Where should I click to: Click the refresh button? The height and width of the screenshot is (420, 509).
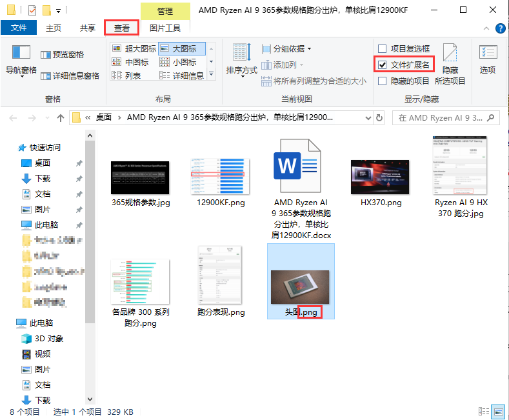379,118
